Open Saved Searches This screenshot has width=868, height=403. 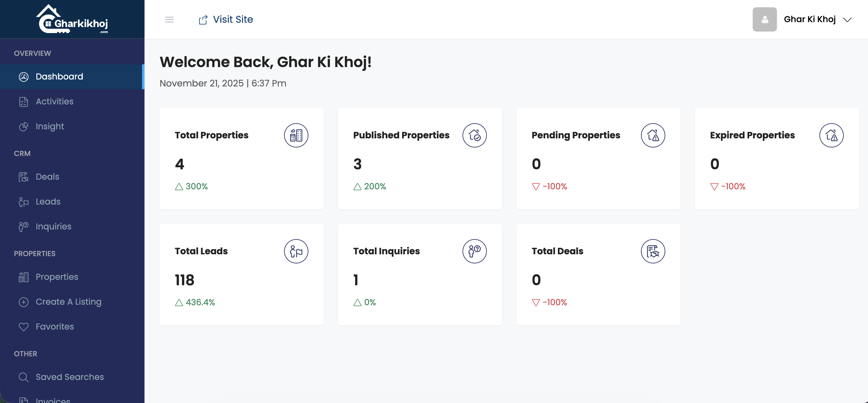pyautogui.click(x=70, y=377)
